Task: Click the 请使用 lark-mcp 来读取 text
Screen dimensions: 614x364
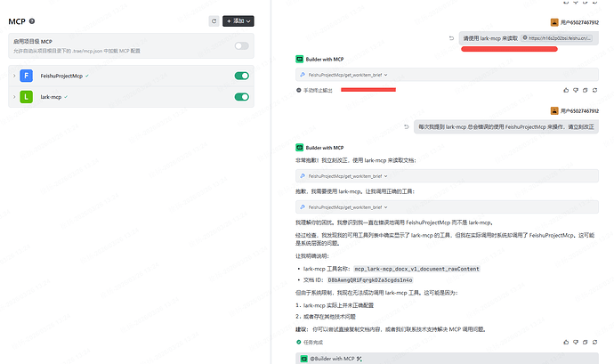Action: point(490,38)
